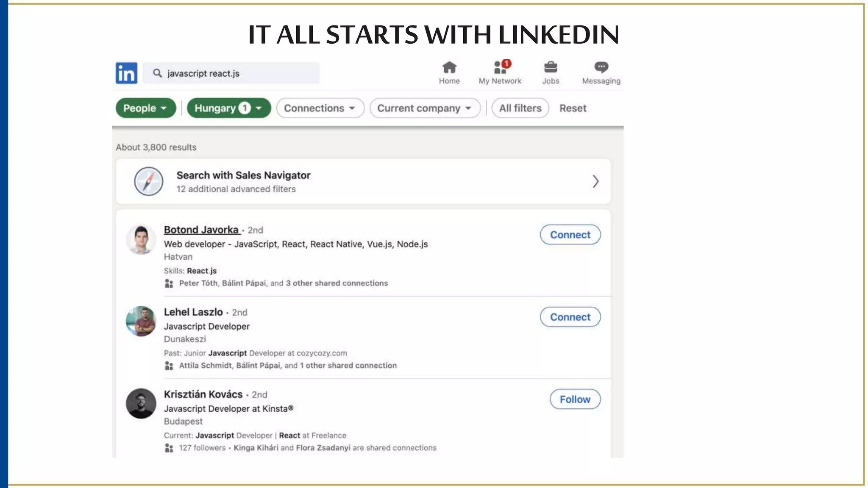The image size is (868, 488).
Task: Expand the Hungary location filter dropdown
Action: (x=228, y=108)
